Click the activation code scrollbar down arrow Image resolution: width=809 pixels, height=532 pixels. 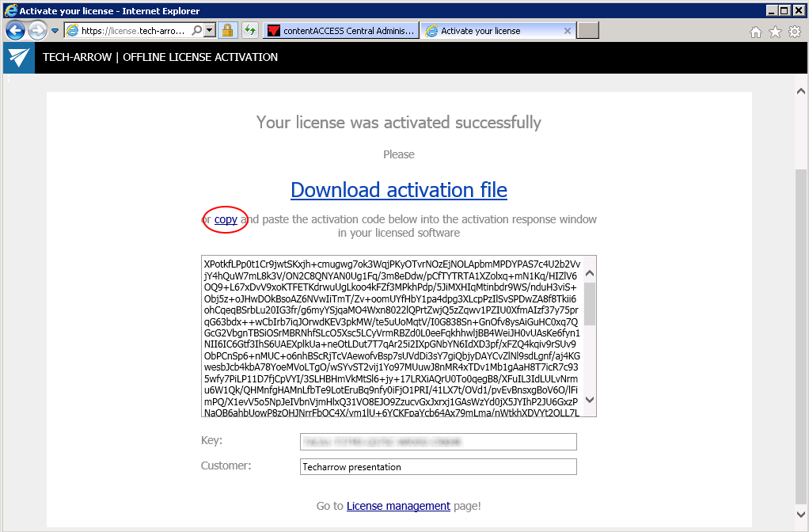589,401
